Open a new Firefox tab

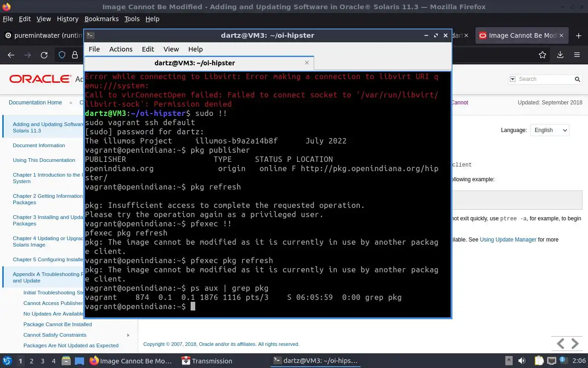click(578, 35)
